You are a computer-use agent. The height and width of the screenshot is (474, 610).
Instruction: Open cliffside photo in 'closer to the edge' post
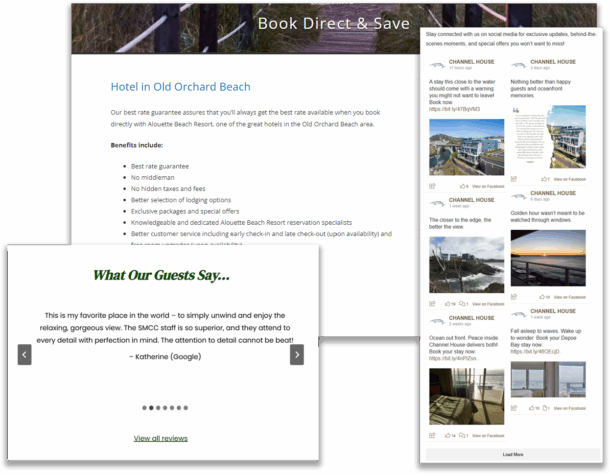(x=466, y=265)
